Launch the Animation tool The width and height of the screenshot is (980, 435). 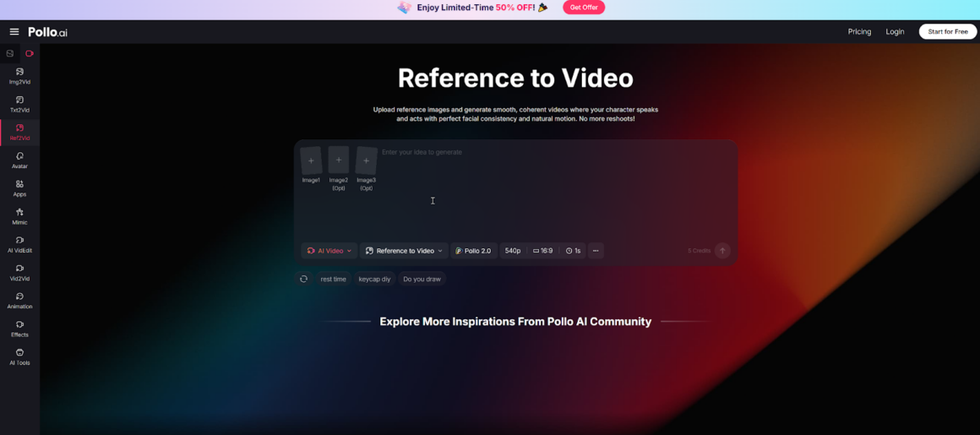point(19,301)
